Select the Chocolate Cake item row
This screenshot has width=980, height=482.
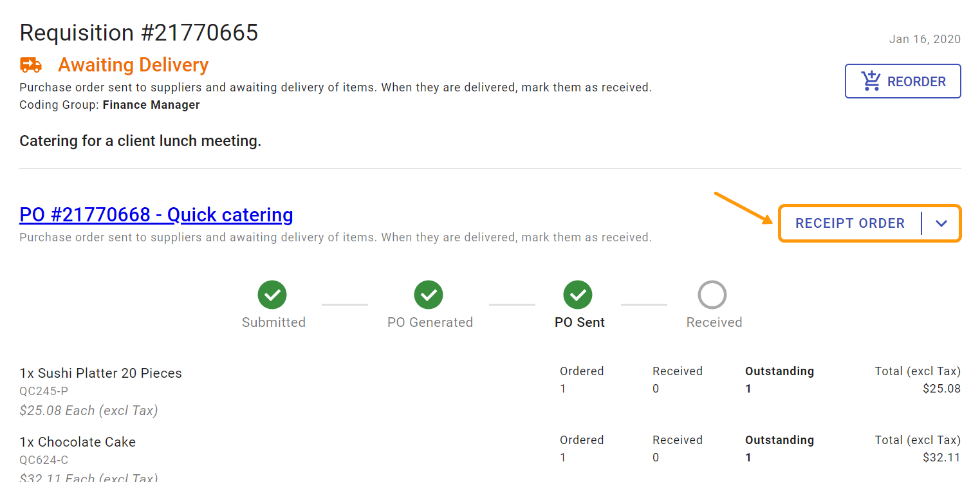77,442
